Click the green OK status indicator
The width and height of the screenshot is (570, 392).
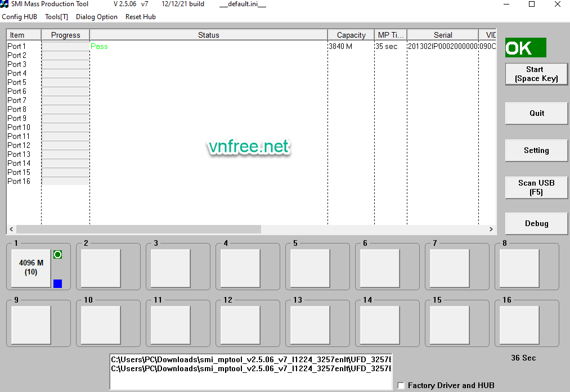coord(526,48)
